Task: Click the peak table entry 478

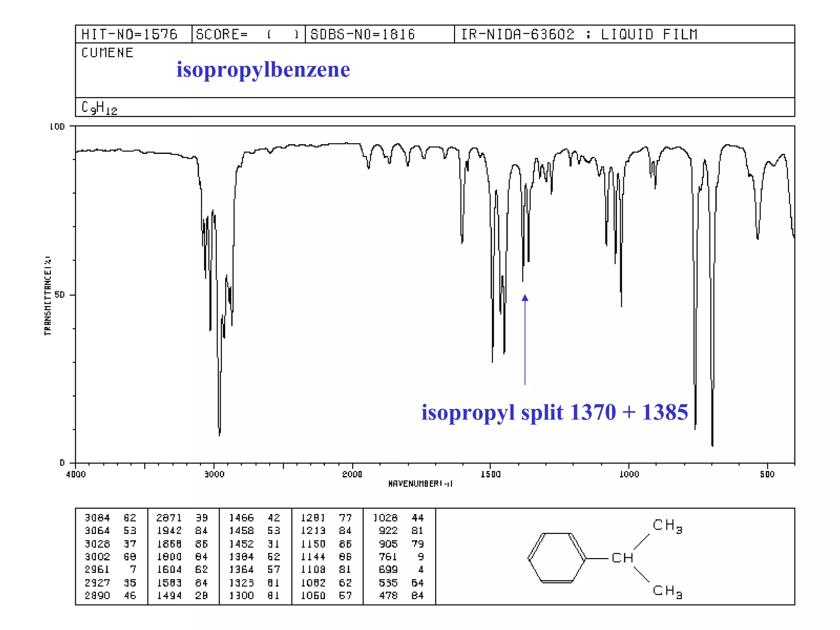Action: click(388, 596)
